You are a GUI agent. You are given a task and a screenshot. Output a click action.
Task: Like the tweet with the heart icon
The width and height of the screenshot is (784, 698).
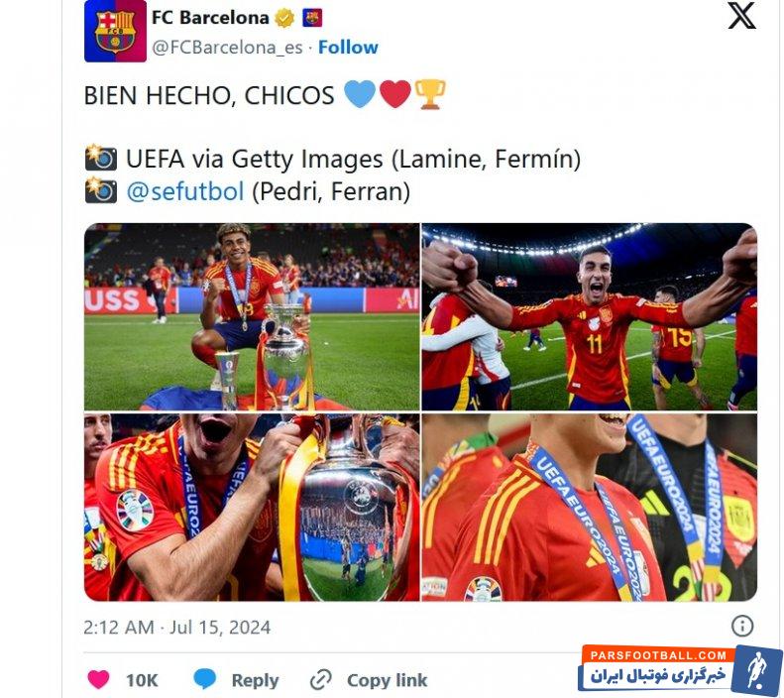click(x=98, y=679)
